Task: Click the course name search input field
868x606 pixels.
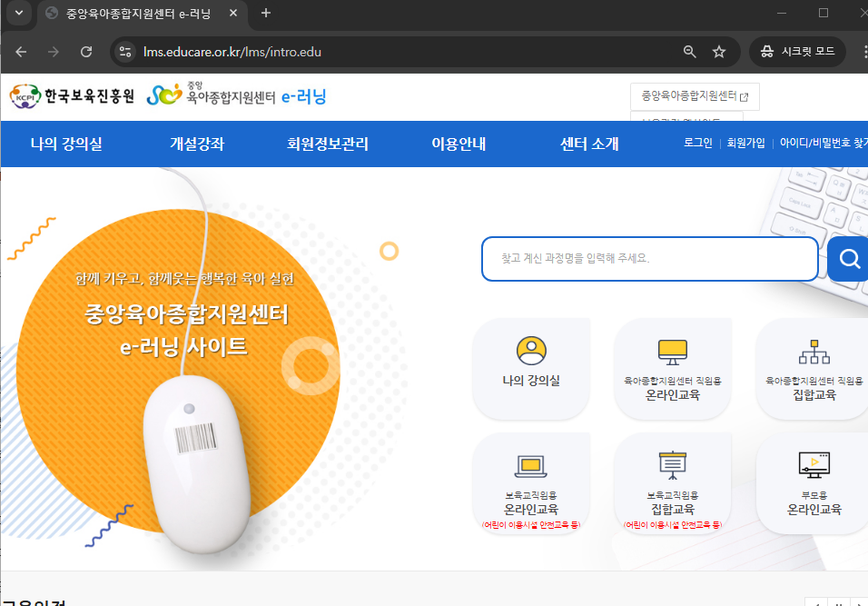Action: tap(649, 258)
